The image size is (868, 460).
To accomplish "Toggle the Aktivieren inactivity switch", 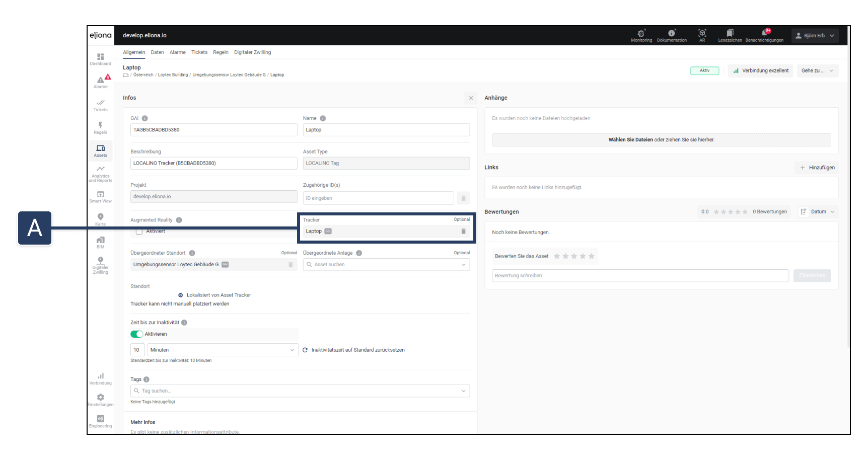I will [136, 334].
